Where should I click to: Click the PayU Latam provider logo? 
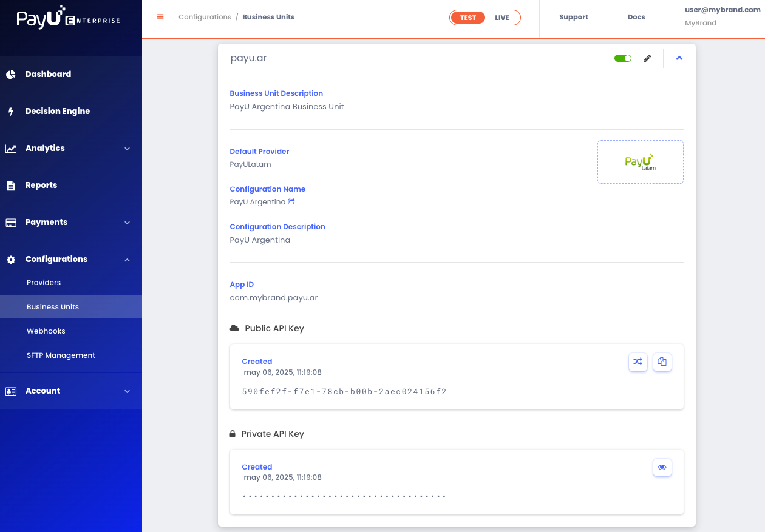641,162
